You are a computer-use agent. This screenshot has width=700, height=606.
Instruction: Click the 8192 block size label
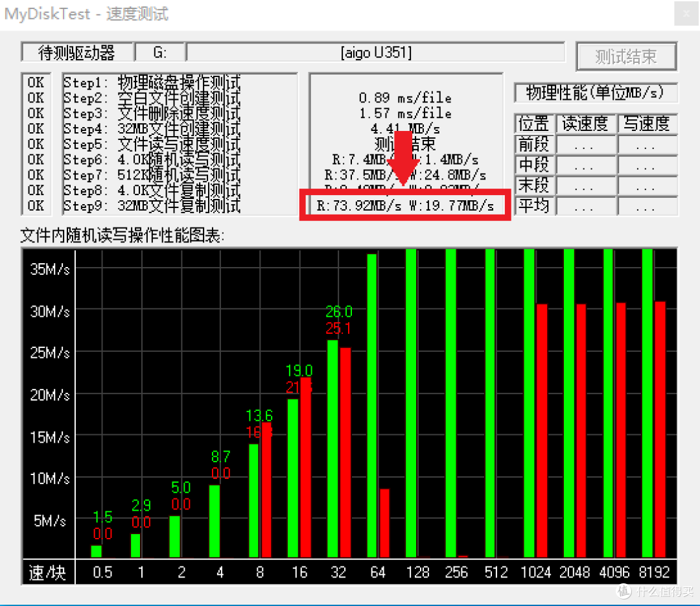pyautogui.click(x=654, y=572)
